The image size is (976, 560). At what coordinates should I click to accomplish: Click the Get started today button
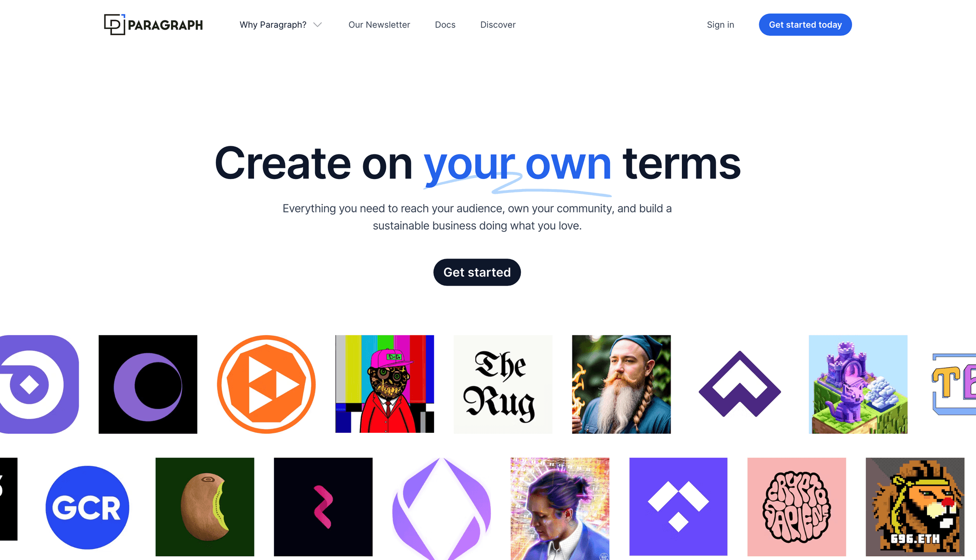805,25
